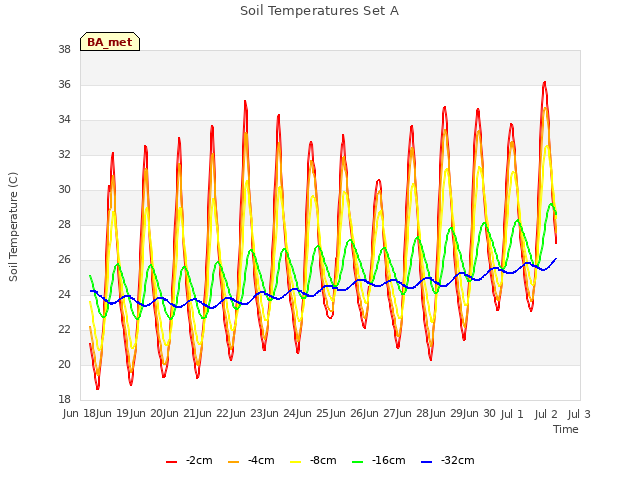Click the 30 y-axis tick label
Viewport: 640px width, 480px height.
[64, 190]
